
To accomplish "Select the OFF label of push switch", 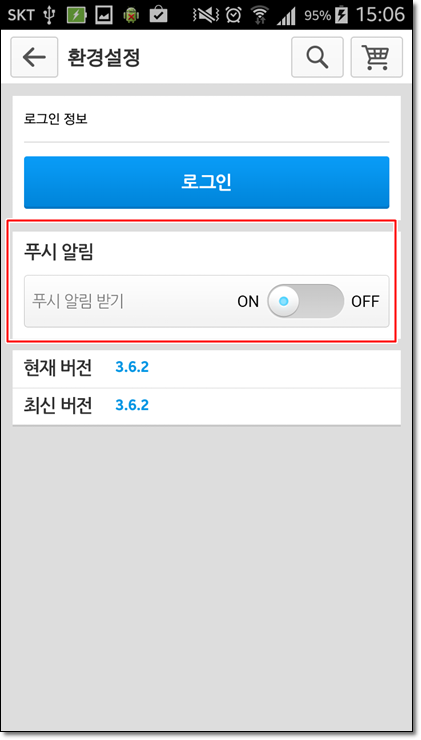I will coord(365,301).
